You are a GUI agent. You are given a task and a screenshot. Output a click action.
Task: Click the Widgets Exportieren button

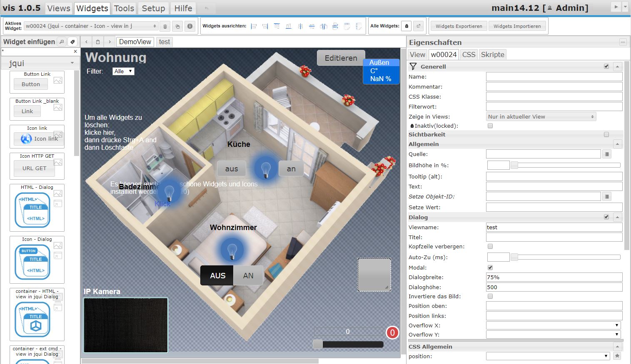coord(459,26)
